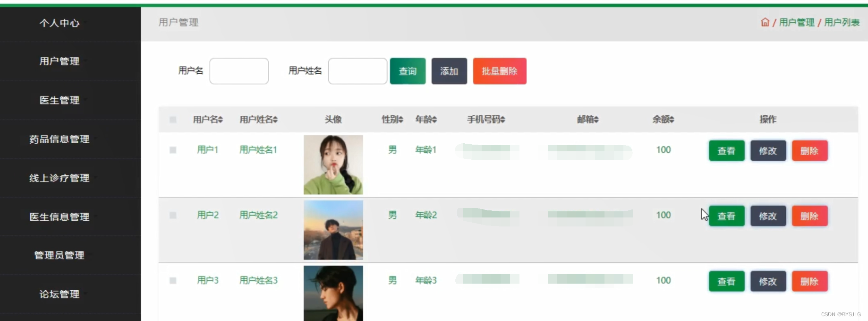Click 修改 for 用户3
The width and height of the screenshot is (868, 321).
768,281
